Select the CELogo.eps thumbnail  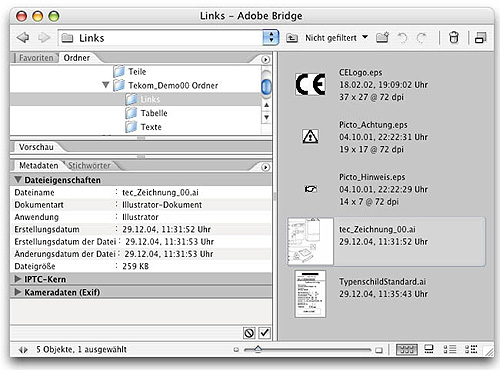click(x=310, y=84)
